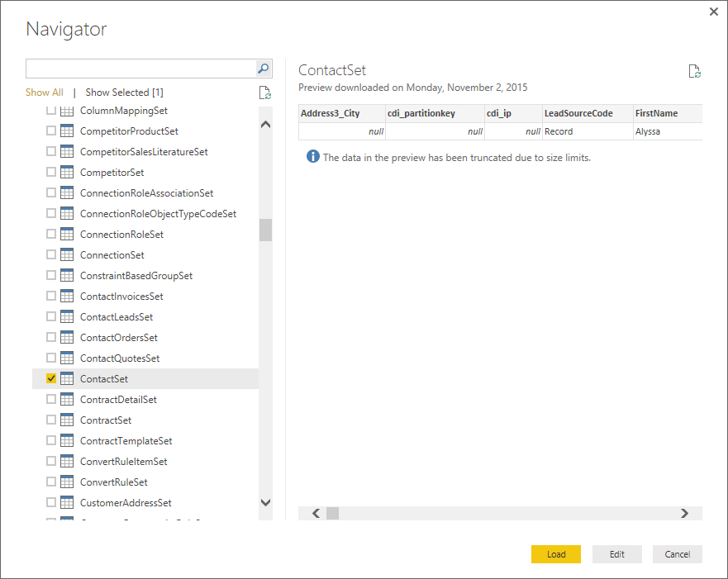Switch to the Show All view
Screen dimensions: 728x579
coord(45,93)
